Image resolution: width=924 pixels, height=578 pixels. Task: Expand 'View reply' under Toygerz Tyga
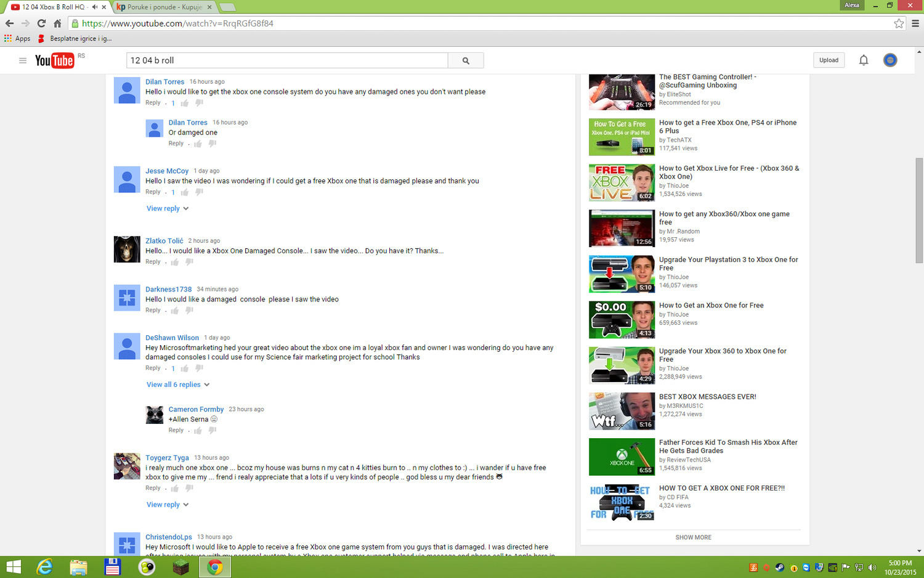(x=168, y=505)
